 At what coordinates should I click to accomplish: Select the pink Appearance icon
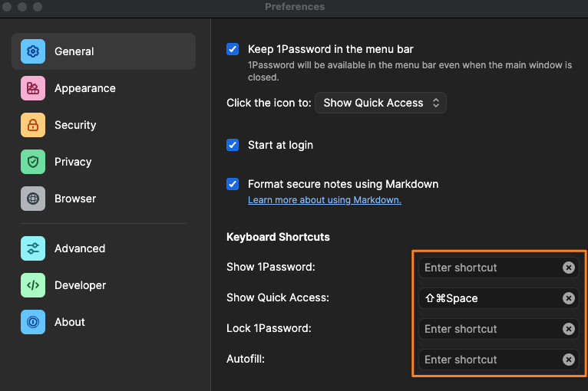pos(33,88)
